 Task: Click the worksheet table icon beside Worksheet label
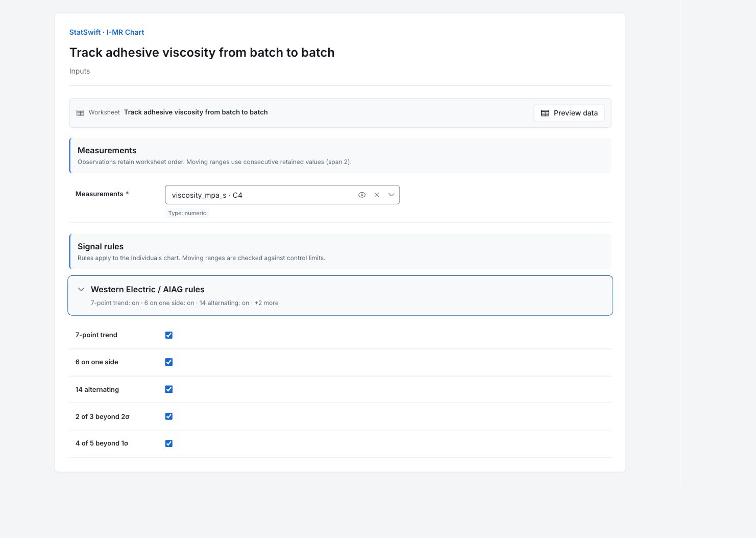[80, 113]
